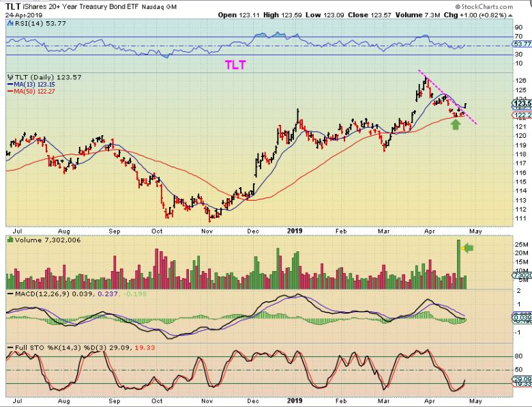Click the magenta 'TLT' chart annotation text
This screenshot has width=532, height=407.
click(235, 65)
